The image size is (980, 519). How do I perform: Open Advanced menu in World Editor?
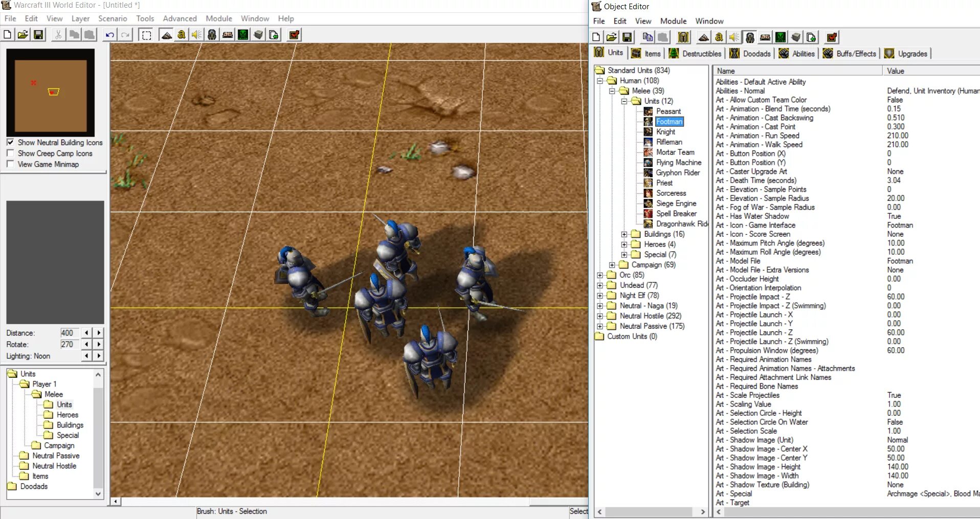click(180, 18)
